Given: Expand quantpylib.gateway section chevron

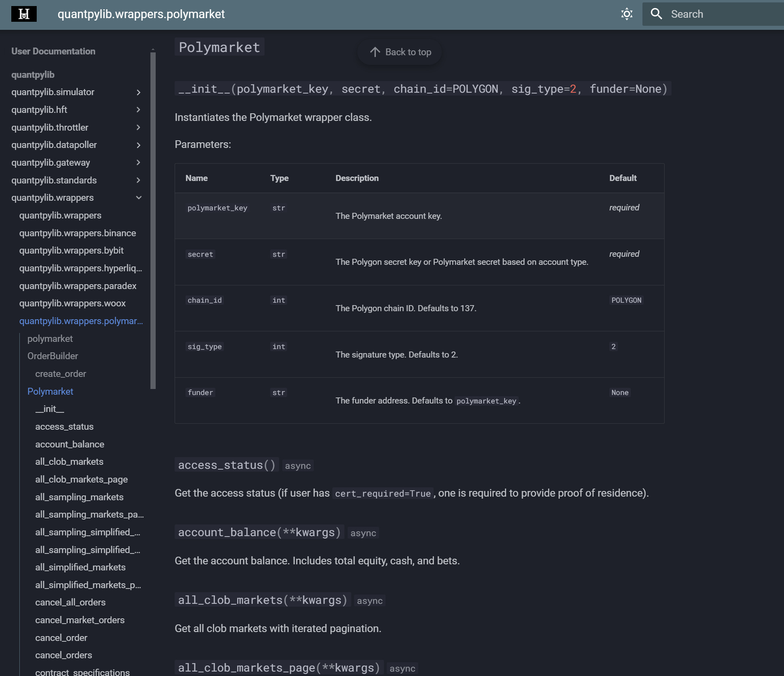Looking at the screenshot, I should pyautogui.click(x=138, y=162).
